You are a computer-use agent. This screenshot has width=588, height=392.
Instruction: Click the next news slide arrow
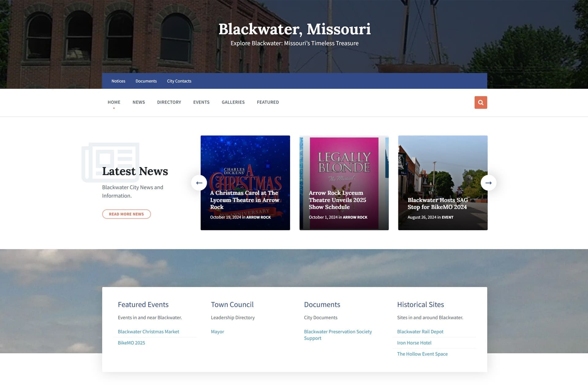(x=488, y=183)
